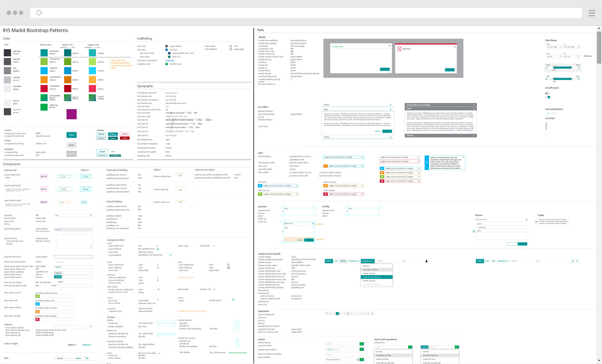The width and height of the screenshot is (602, 364).
Task: Pick the purple color swatch
Action: pos(71,114)
